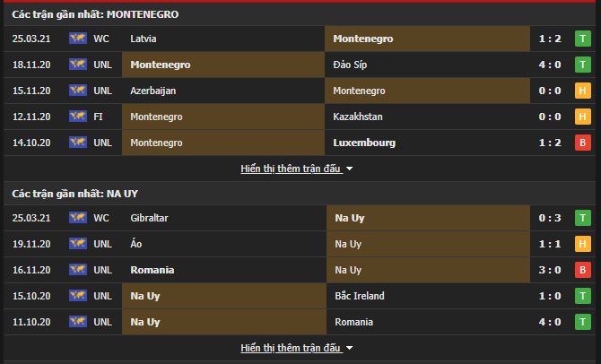Image resolution: width=601 pixels, height=364 pixels.
Task: Click the yellow H badge for Azerbaijan match
Action: tap(582, 91)
